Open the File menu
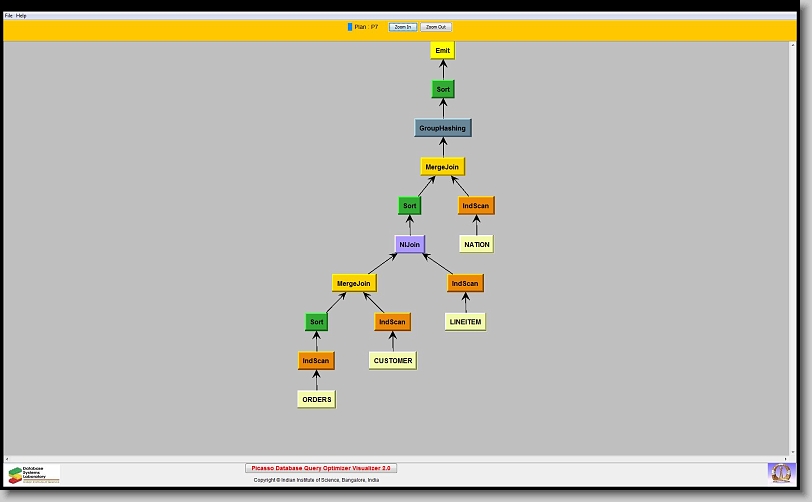Image resolution: width=812 pixels, height=502 pixels. coord(9,16)
